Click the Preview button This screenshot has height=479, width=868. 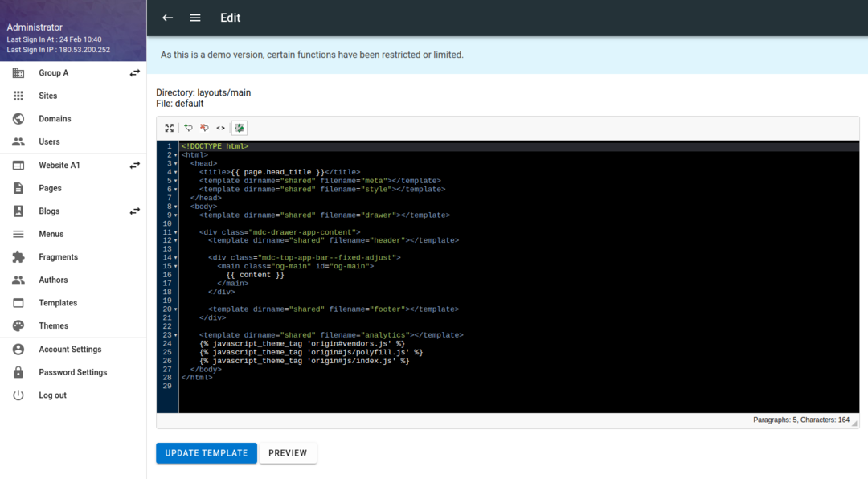[288, 453]
